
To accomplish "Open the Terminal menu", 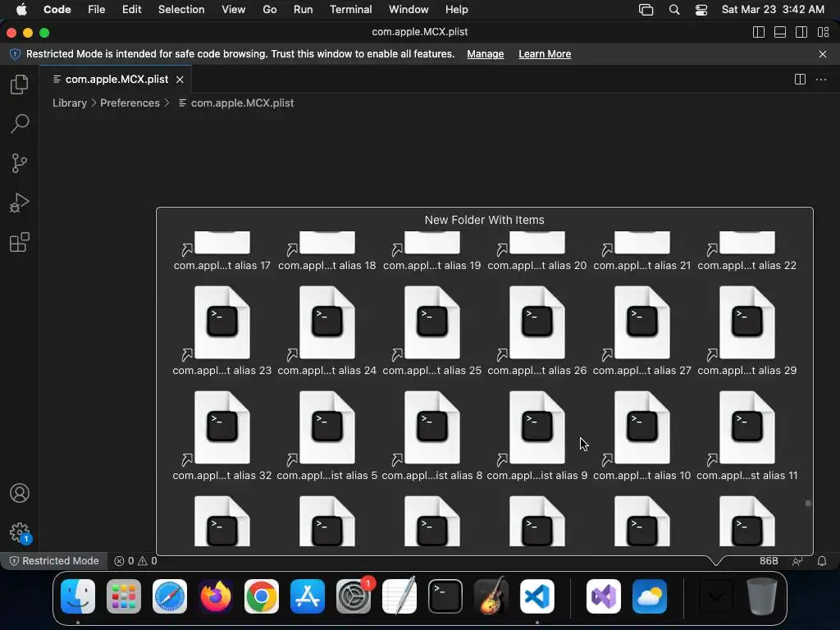I will click(x=350, y=10).
